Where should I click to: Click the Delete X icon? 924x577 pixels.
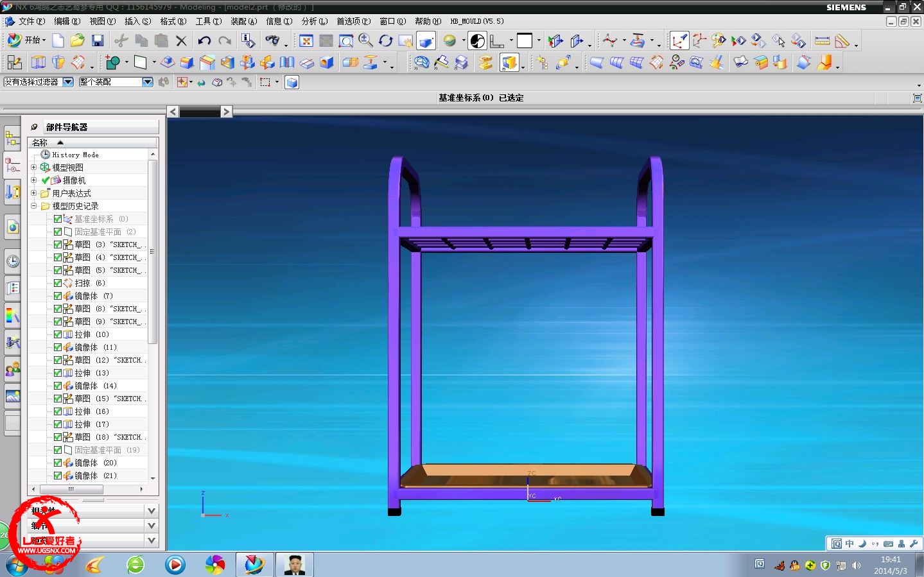tap(182, 41)
